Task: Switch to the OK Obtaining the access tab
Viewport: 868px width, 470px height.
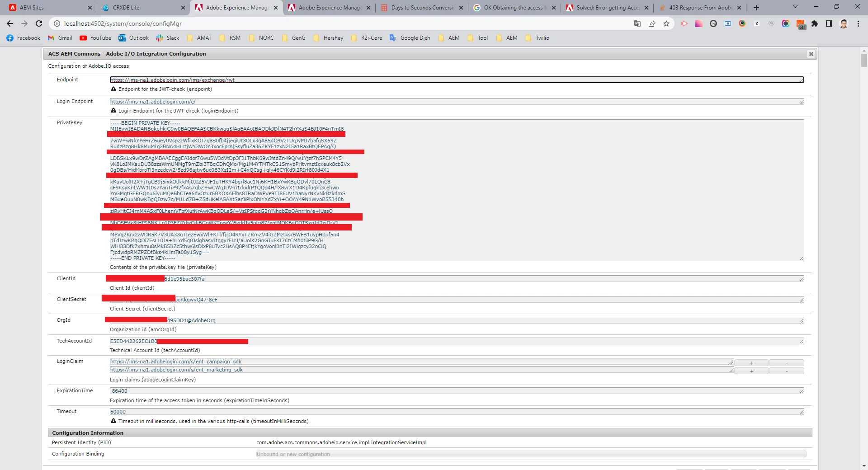Action: pyautogui.click(x=514, y=8)
